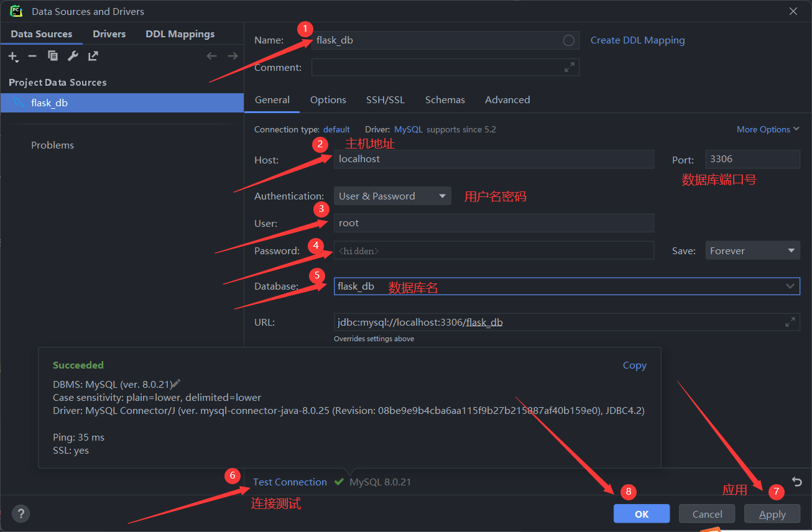Open the More Options dropdown

pyautogui.click(x=767, y=130)
